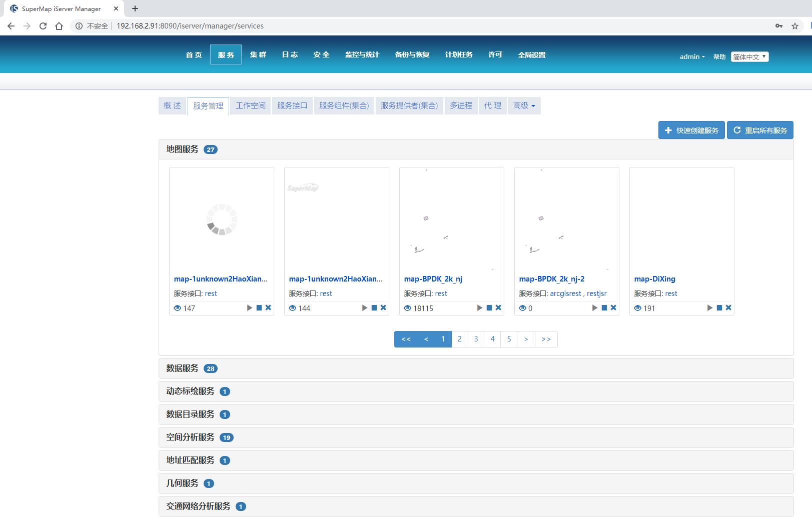
Task: Delete the map-1unknown2HaoXian service with 147 views
Action: 268,308
